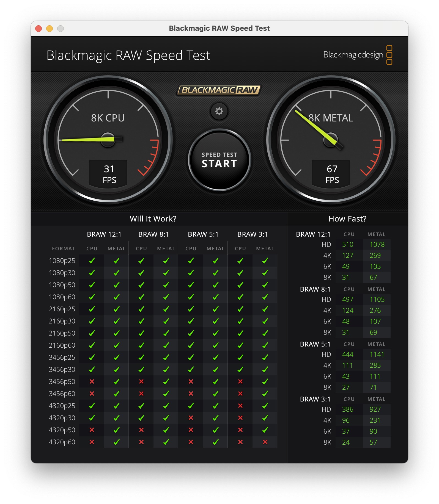Click green check for 4320p30 BRAW 8:1 CPU
The height and width of the screenshot is (504, 439).
[x=141, y=418]
